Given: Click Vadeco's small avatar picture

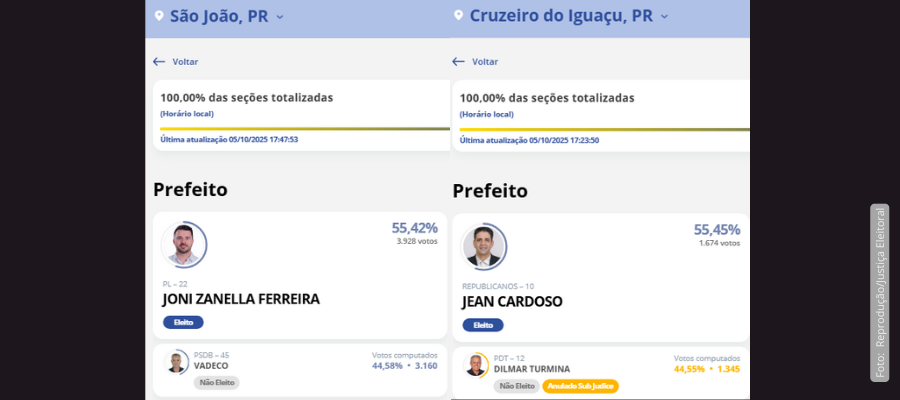Looking at the screenshot, I should click(177, 362).
